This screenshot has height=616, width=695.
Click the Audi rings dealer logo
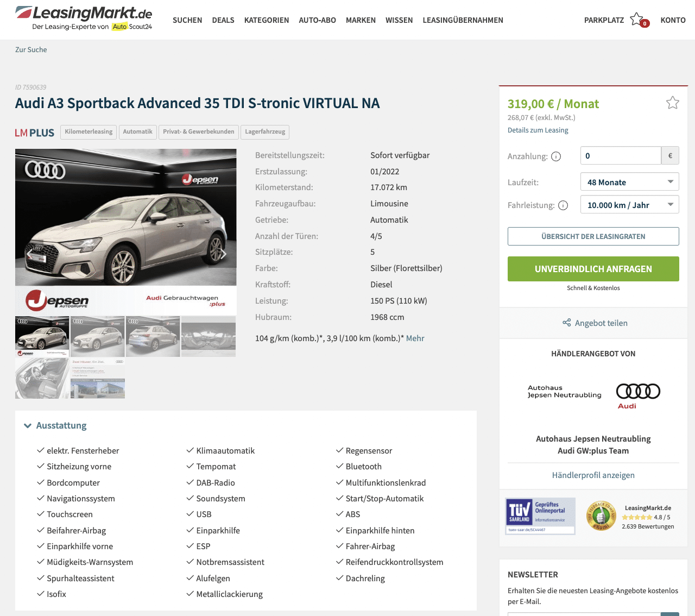pos(638,396)
